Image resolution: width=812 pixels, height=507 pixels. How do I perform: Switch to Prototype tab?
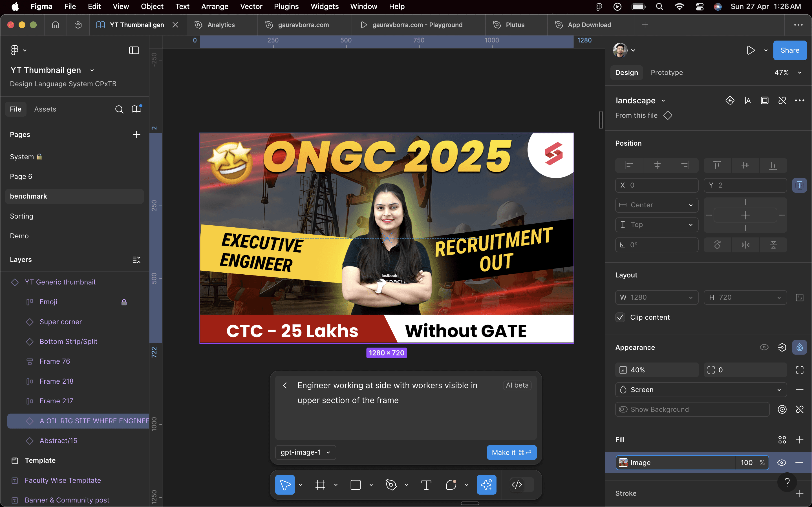667,72
